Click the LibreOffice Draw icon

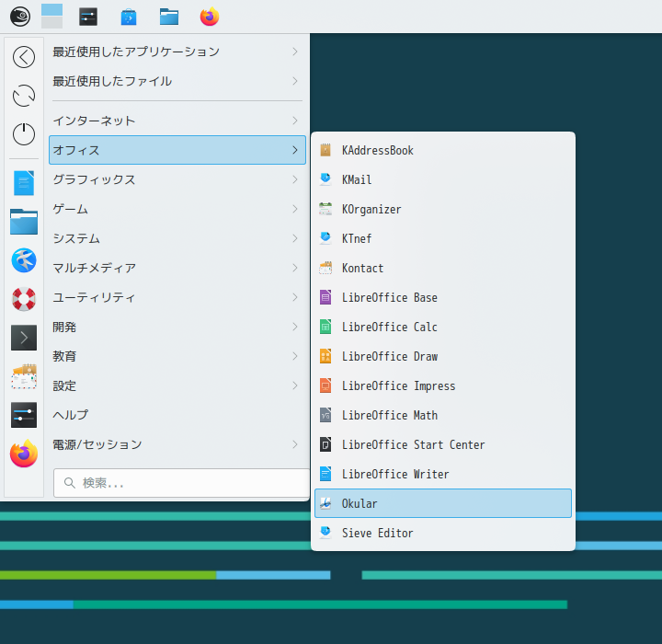[x=325, y=356]
